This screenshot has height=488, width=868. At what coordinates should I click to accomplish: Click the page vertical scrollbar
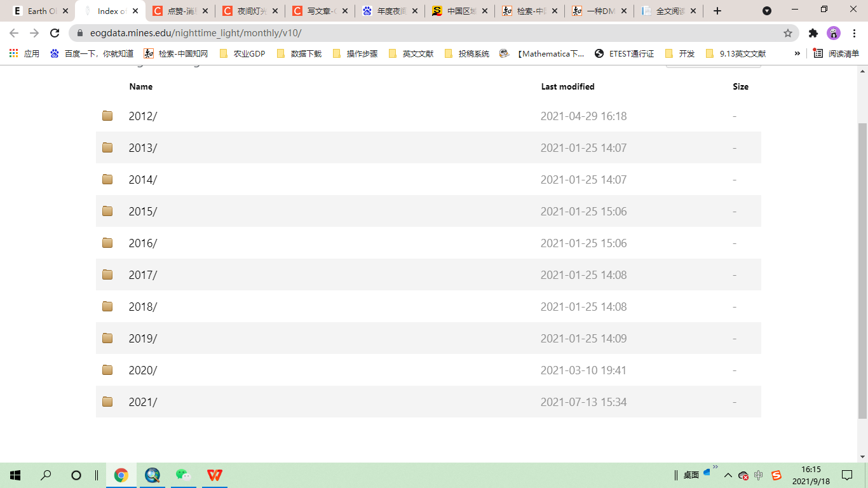point(862,271)
